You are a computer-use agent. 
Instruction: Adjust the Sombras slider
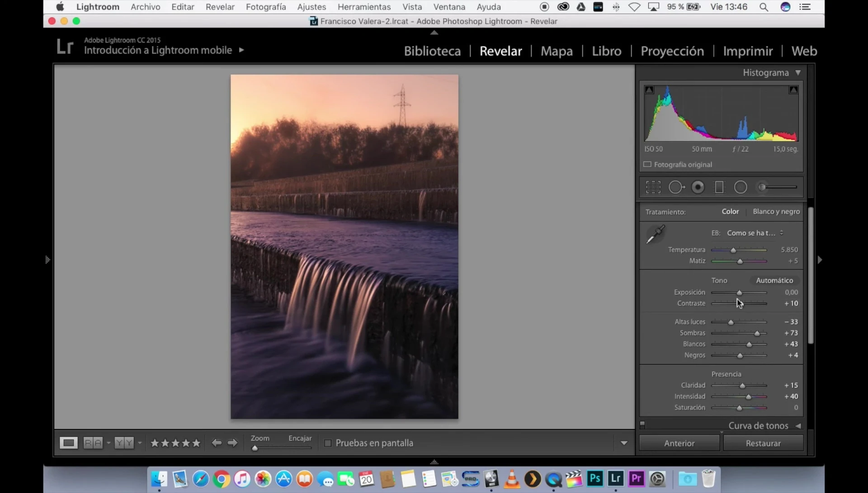pyautogui.click(x=757, y=333)
